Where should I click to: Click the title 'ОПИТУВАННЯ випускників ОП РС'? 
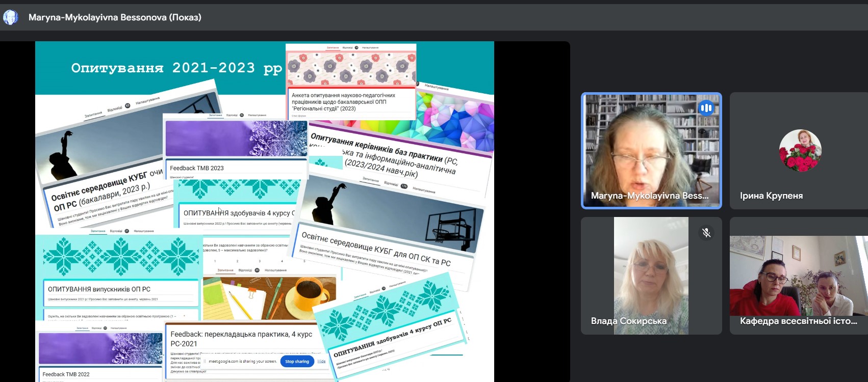point(99,289)
